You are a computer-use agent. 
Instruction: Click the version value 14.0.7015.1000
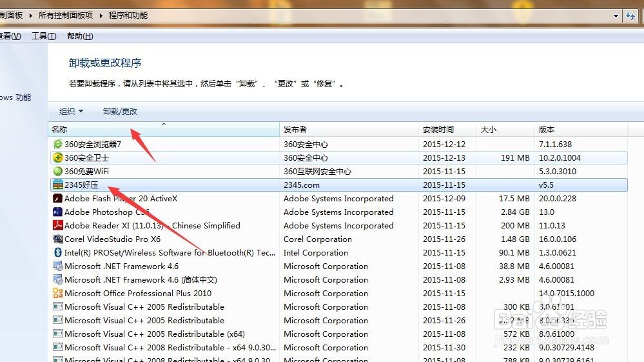567,294
